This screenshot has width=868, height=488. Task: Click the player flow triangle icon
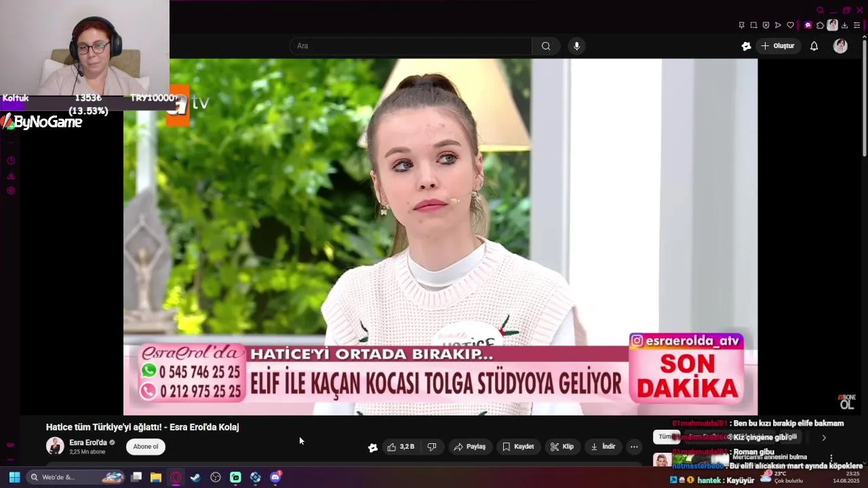point(778,25)
